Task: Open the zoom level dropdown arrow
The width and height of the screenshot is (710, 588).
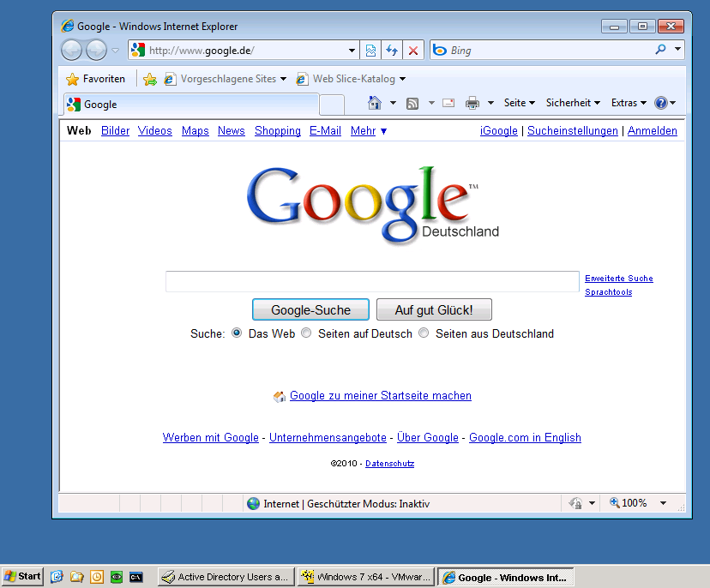Action: tap(664, 503)
